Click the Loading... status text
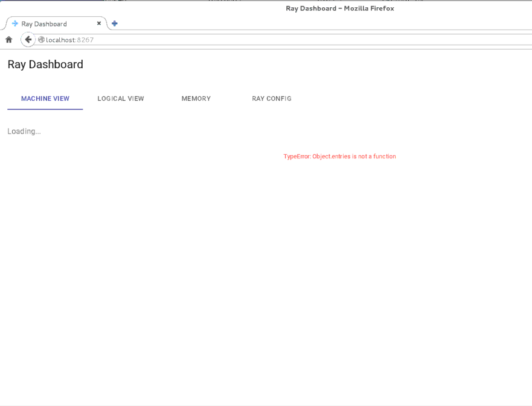532x406 pixels. 24,131
